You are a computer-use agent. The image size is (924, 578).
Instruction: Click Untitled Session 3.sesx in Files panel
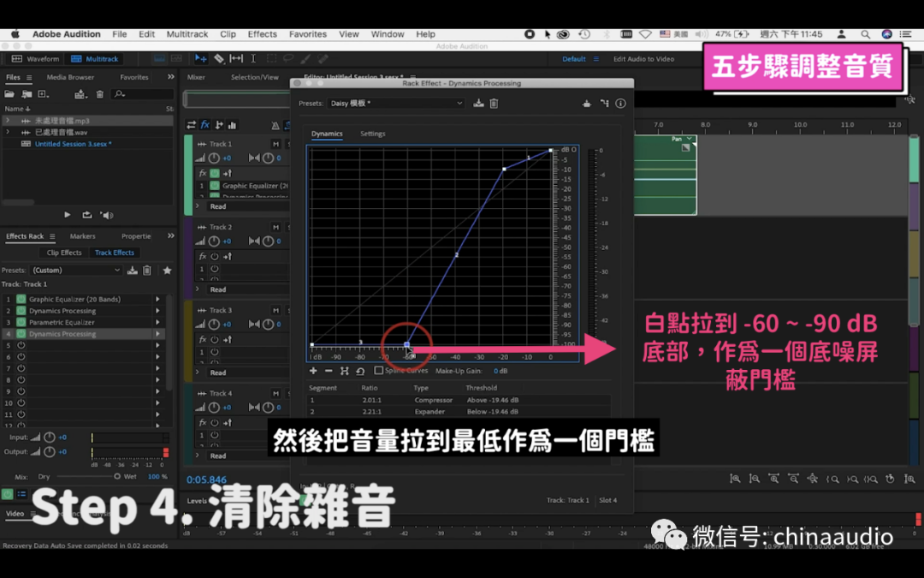(73, 144)
